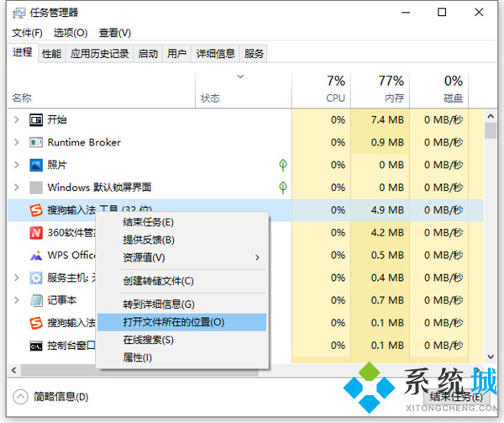Screen dimensions: 504x423
Task: Click the Task Manager title bar icon
Action: (18, 13)
